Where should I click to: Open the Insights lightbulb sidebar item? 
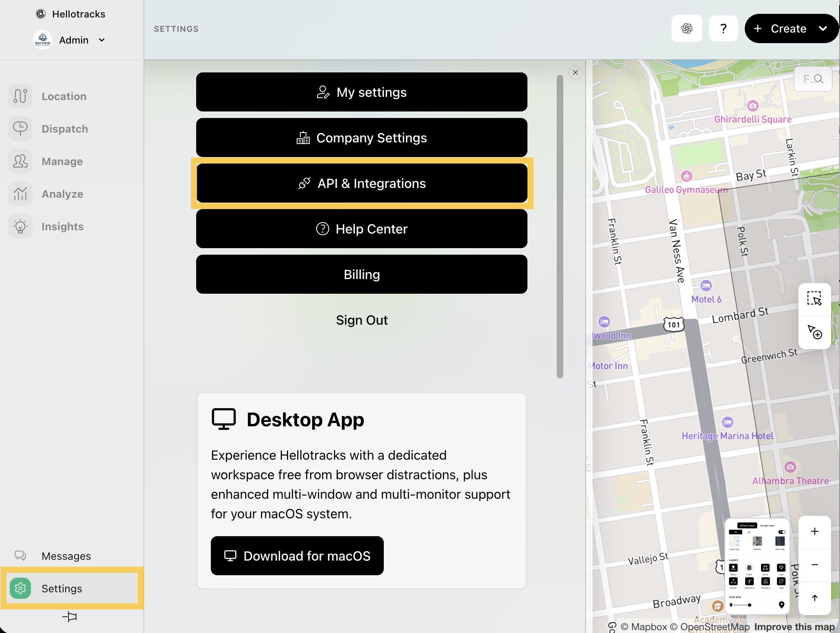coord(62,227)
